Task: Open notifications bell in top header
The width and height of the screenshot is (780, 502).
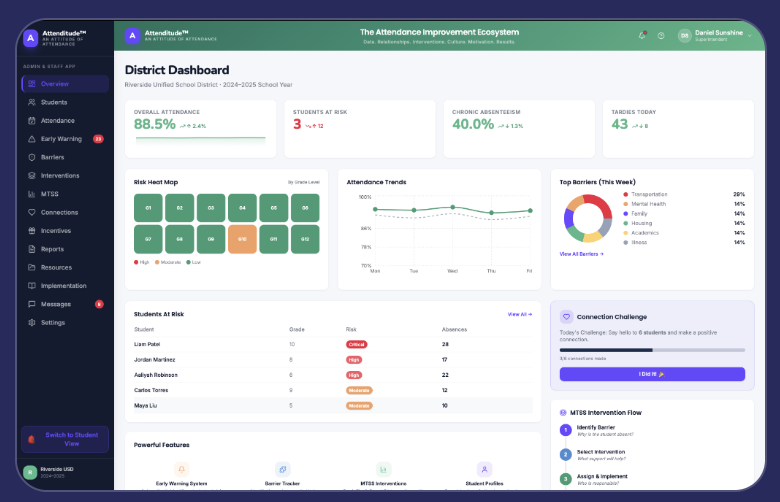Action: pyautogui.click(x=642, y=35)
